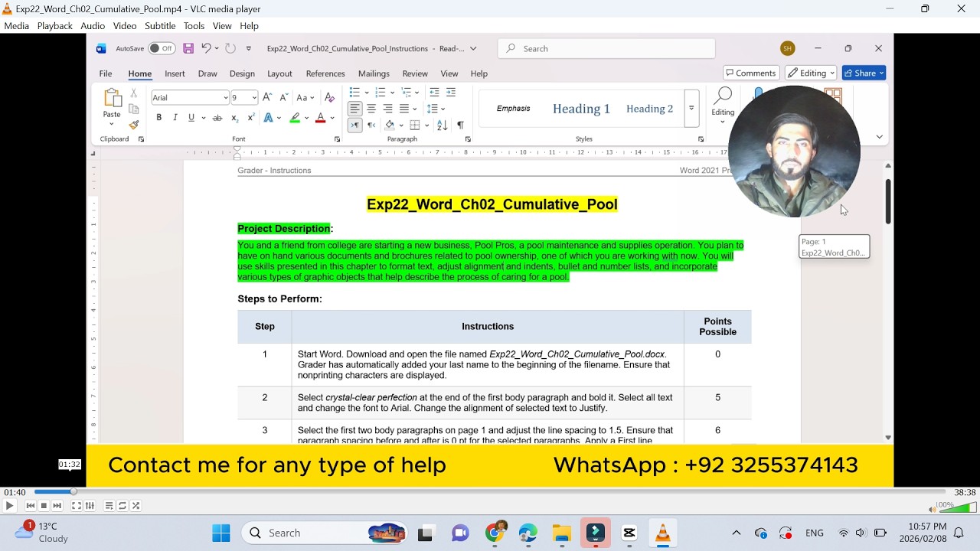The width and height of the screenshot is (980, 551).
Task: Click Increase Indent icon
Action: [451, 93]
